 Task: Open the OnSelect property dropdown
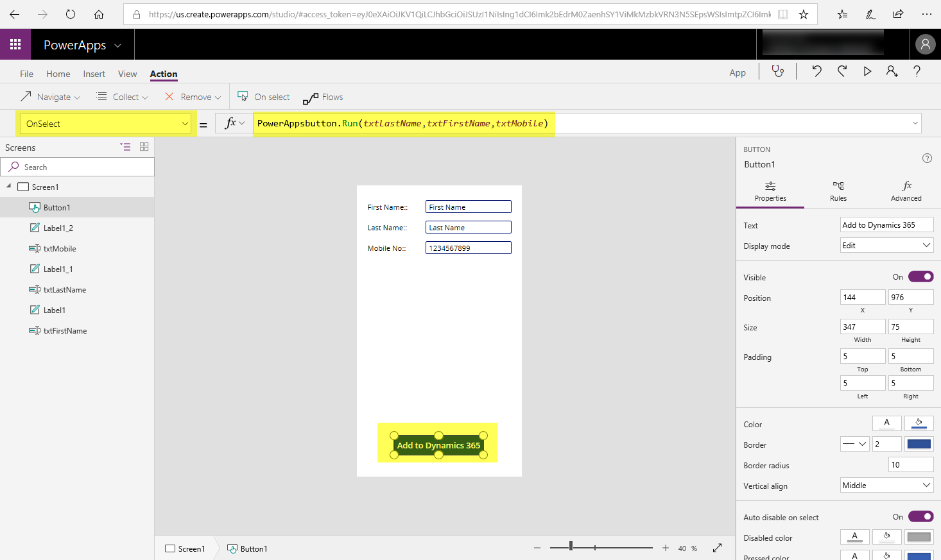coord(107,124)
